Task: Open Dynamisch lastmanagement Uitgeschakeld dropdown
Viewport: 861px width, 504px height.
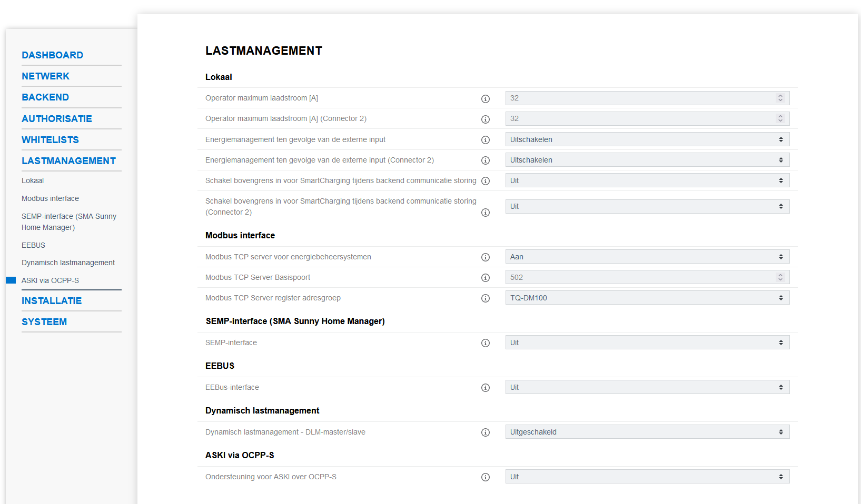Action: click(647, 432)
